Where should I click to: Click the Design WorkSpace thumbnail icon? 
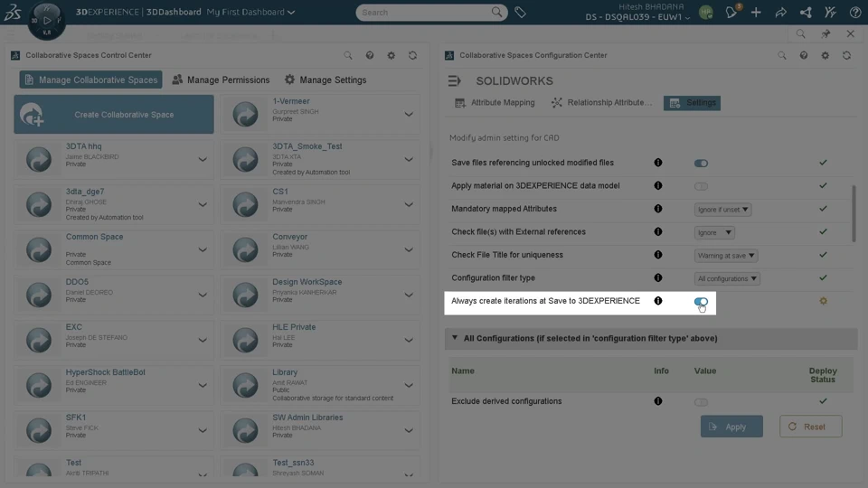245,295
